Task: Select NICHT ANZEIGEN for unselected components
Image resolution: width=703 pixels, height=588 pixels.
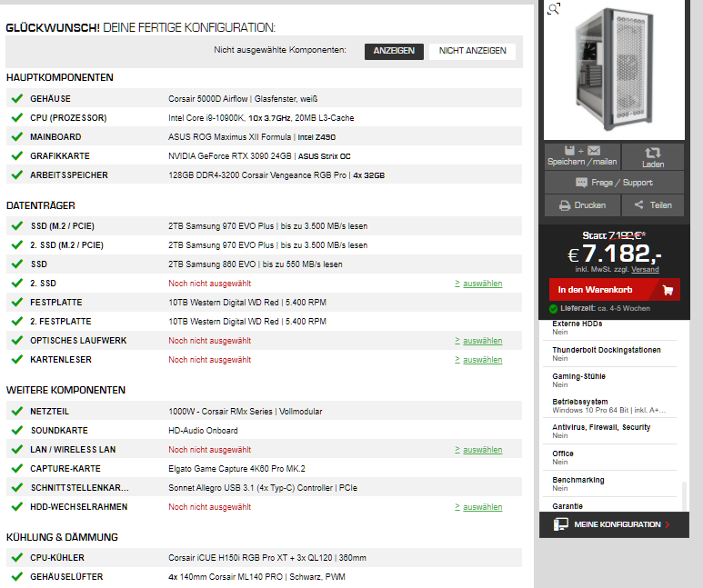Action: pyautogui.click(x=473, y=51)
